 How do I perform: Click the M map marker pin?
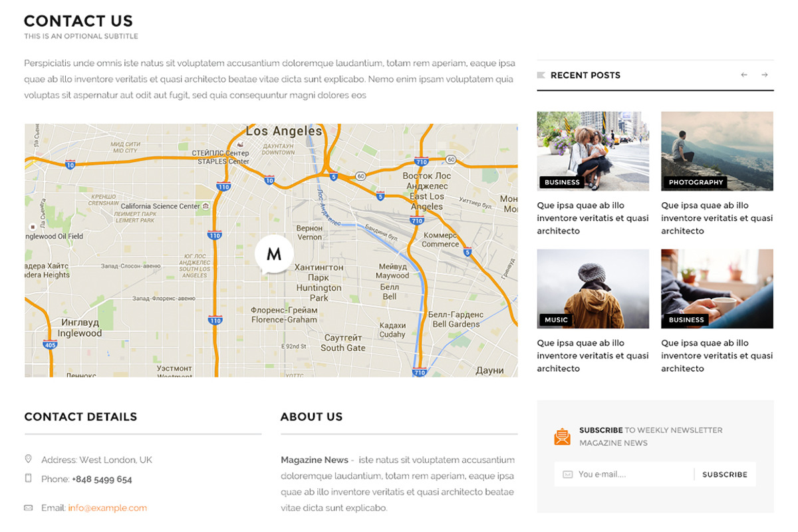pyautogui.click(x=273, y=254)
